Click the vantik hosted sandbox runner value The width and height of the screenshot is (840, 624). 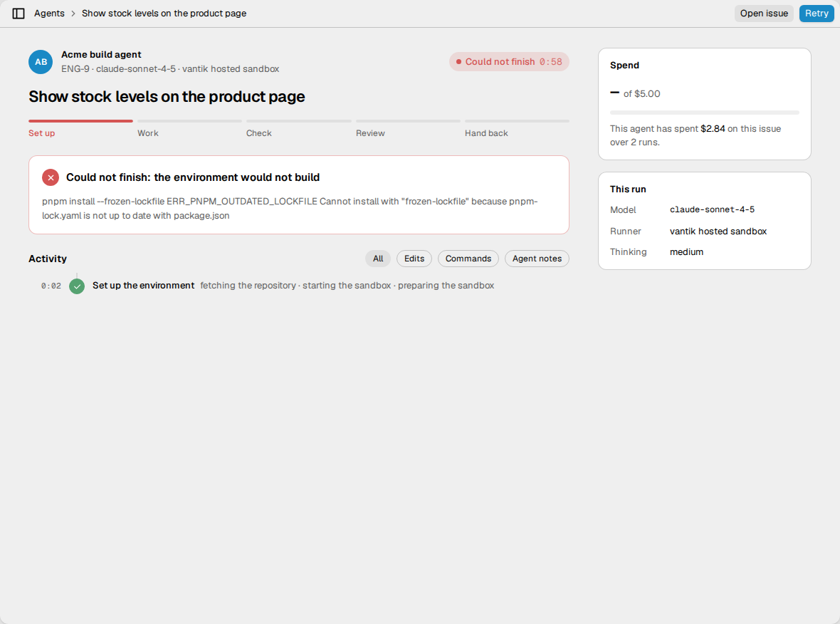pyautogui.click(x=718, y=232)
